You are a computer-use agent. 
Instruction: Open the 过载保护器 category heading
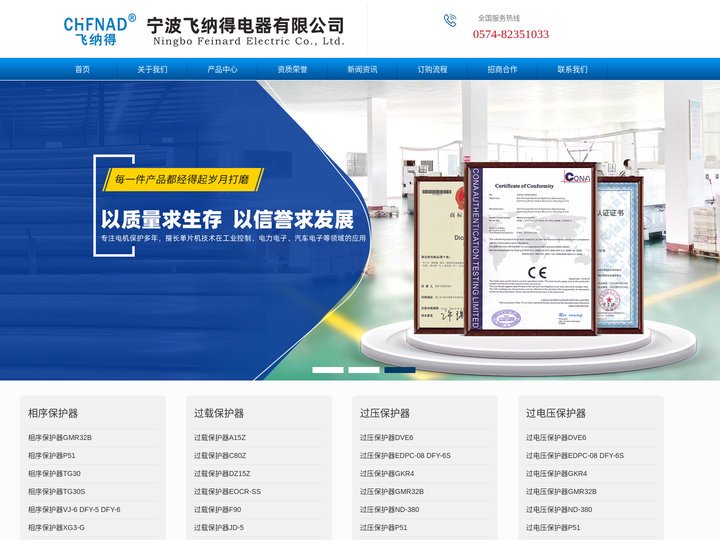[x=219, y=413]
